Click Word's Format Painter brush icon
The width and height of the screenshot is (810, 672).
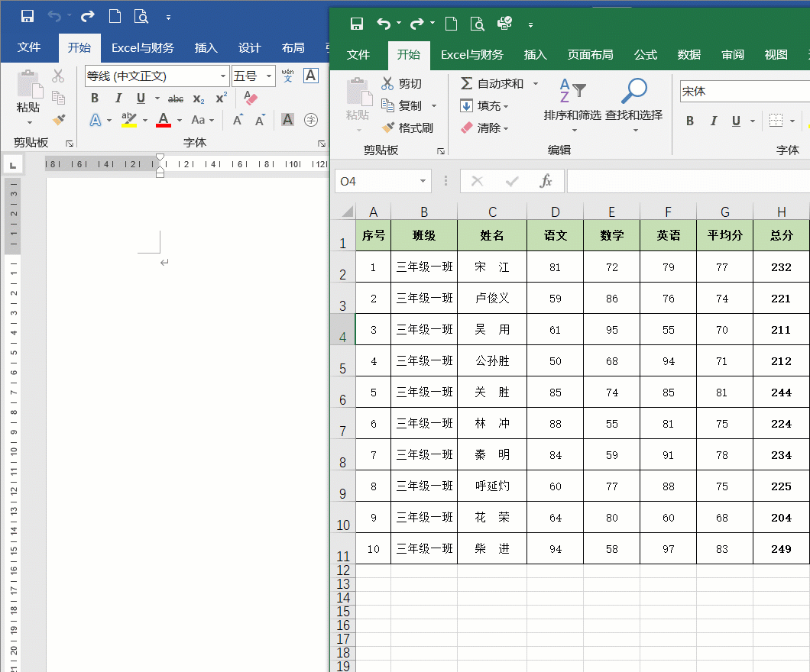pyautogui.click(x=58, y=120)
